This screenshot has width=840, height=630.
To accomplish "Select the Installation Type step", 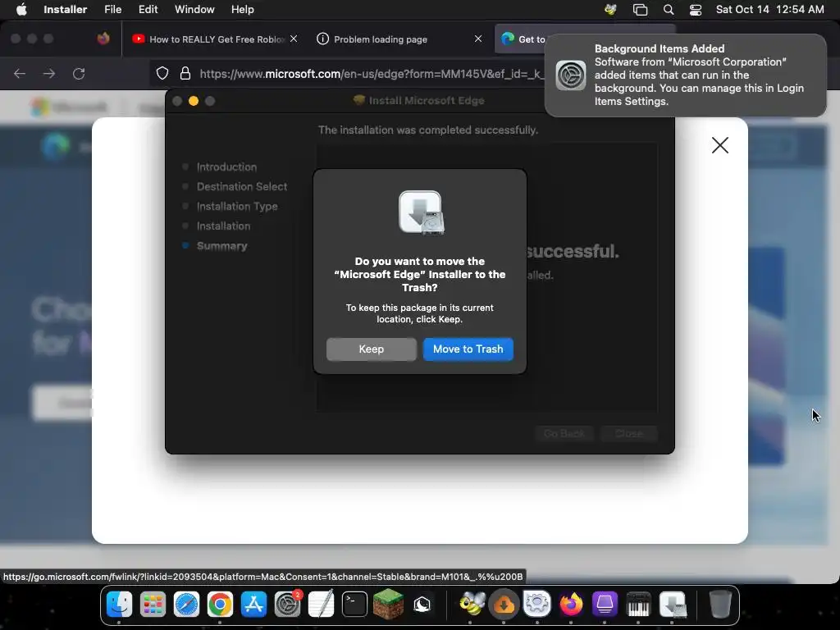I will click(x=237, y=206).
